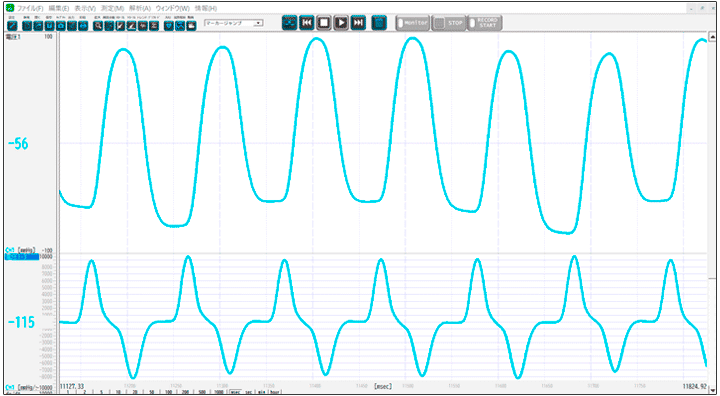720x396 pixels.
Task: Click the magnifier zoom toolbar icon
Action: (98, 25)
